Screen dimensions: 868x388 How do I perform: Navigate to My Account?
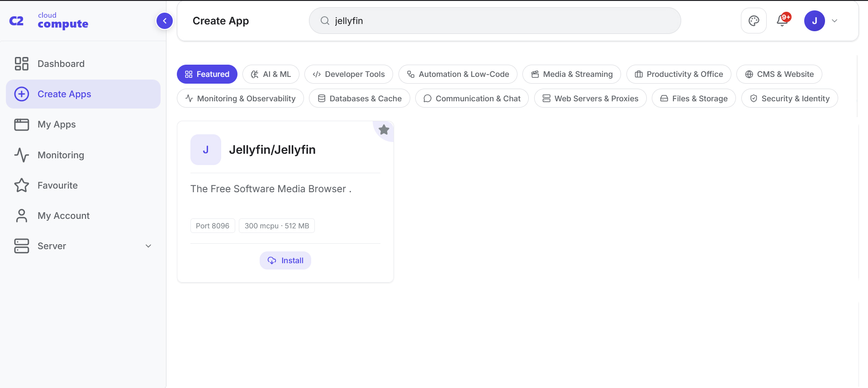point(83,216)
